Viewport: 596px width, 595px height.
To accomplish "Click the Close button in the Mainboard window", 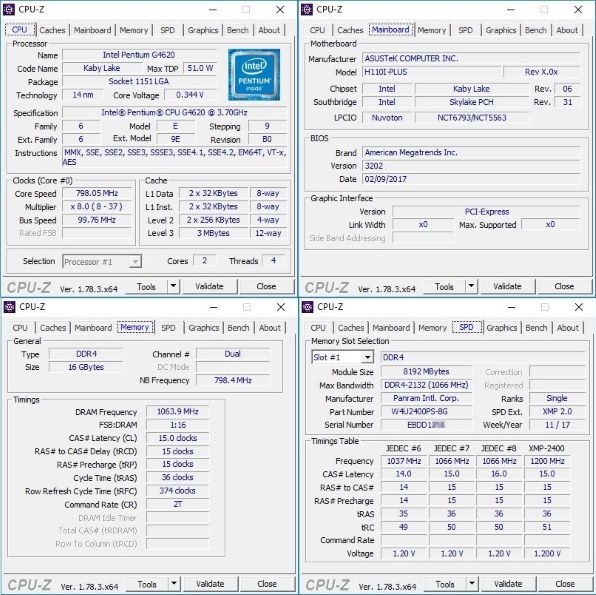I will pos(564,286).
